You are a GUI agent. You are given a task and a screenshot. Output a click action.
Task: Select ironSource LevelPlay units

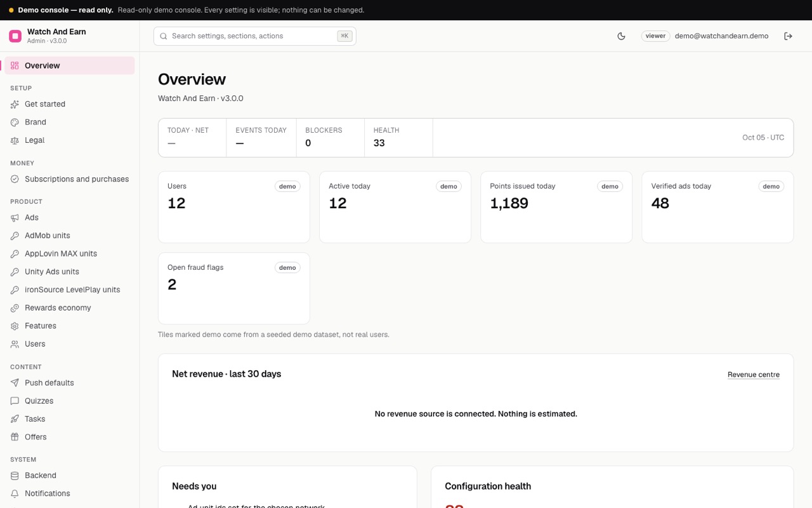tap(70, 290)
